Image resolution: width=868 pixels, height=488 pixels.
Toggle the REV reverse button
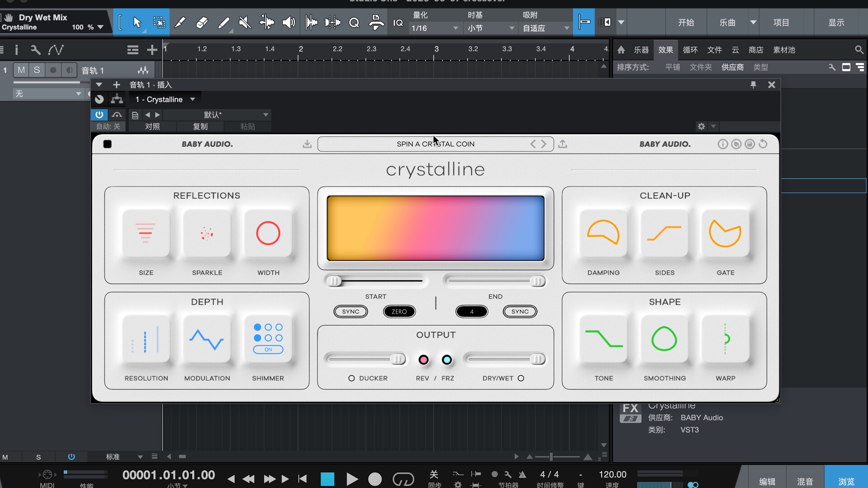423,360
